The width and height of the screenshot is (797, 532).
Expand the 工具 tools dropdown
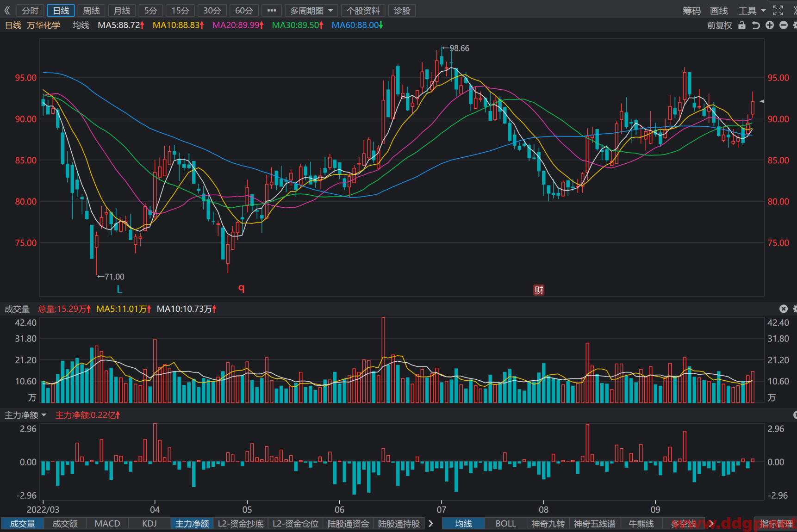752,11
